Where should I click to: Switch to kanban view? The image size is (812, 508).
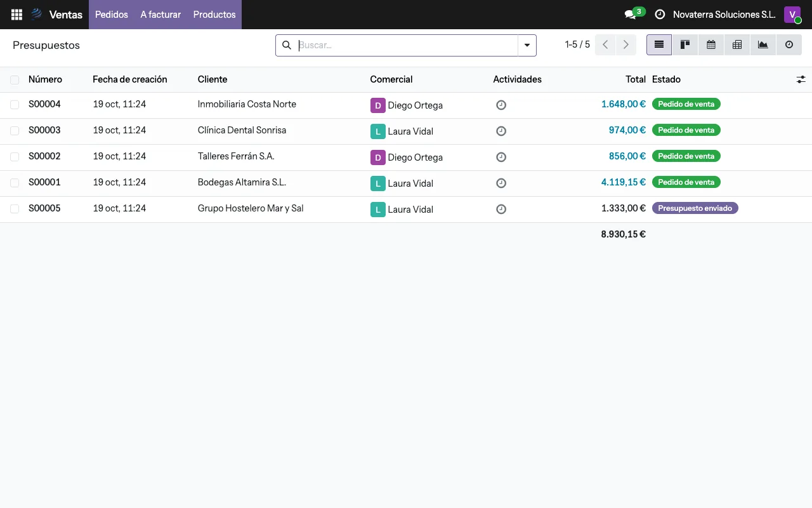685,45
